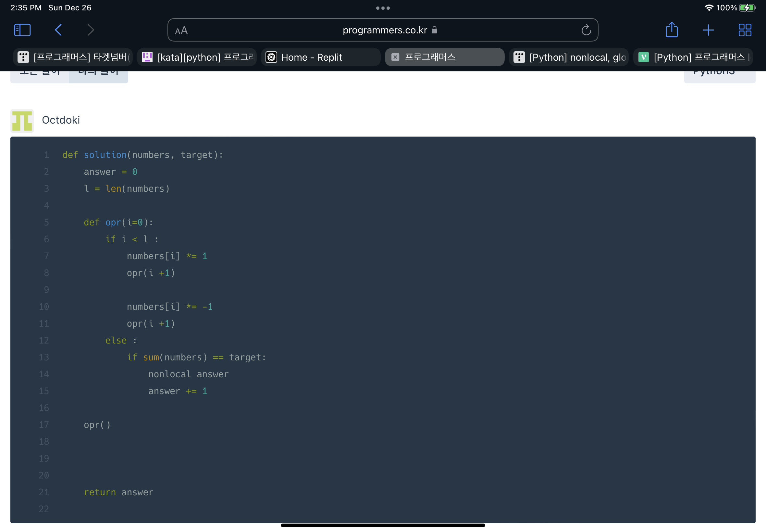Switch to the [kata][python] tab
This screenshot has height=532, width=766.
197,57
